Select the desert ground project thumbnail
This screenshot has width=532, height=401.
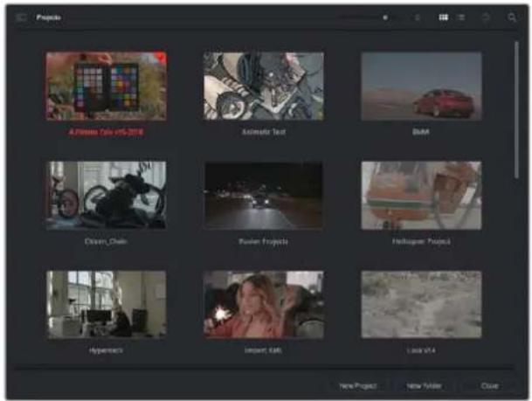pyautogui.click(x=421, y=305)
